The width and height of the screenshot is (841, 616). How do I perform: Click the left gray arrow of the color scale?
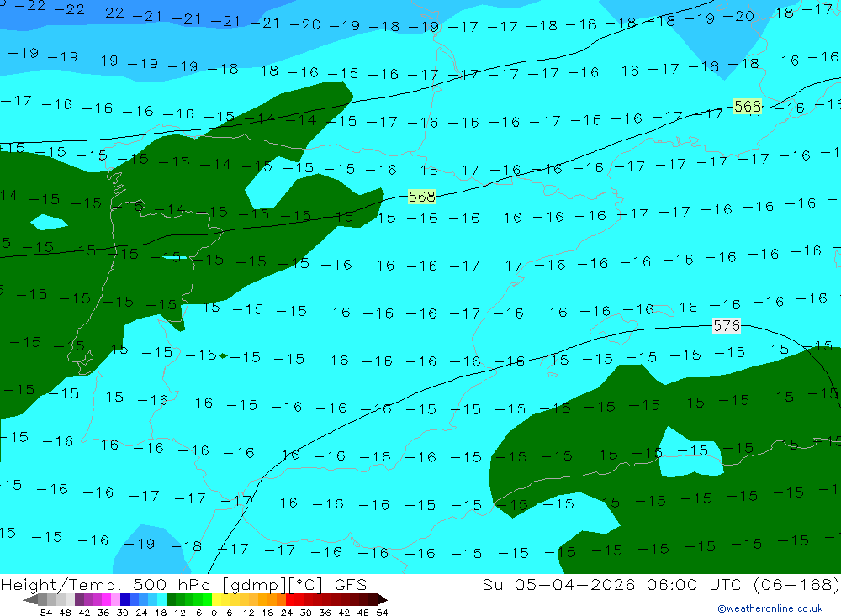tap(30, 599)
